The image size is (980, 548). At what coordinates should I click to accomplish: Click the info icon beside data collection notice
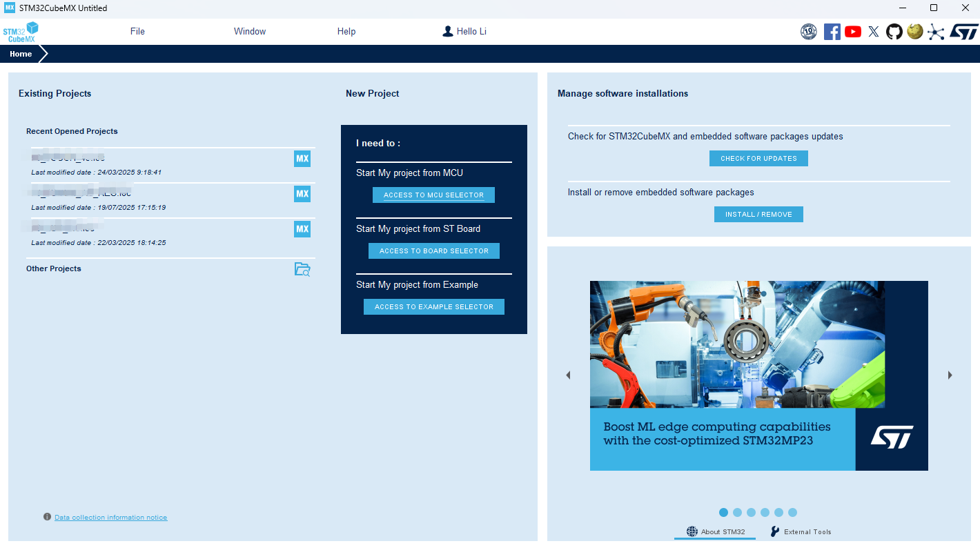tap(47, 517)
